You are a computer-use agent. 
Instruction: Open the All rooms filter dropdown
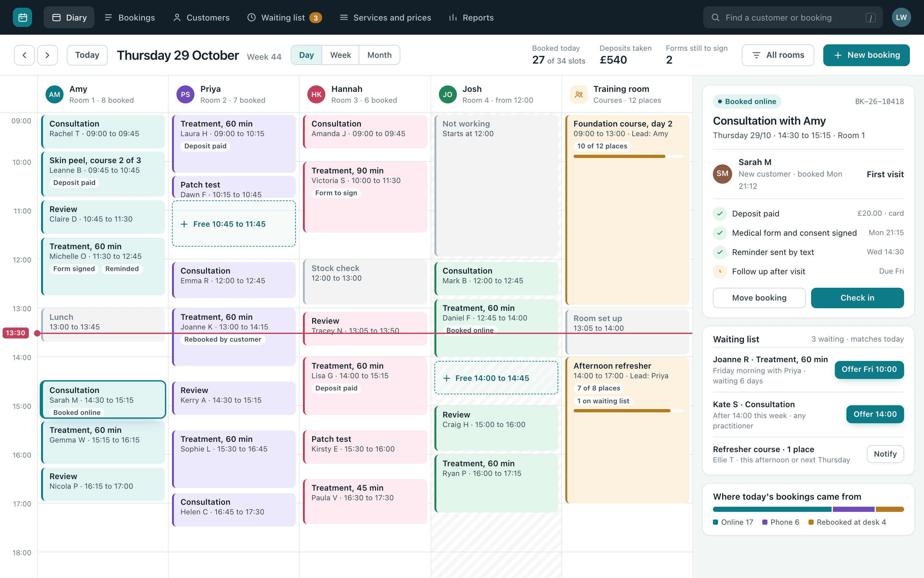click(x=778, y=55)
